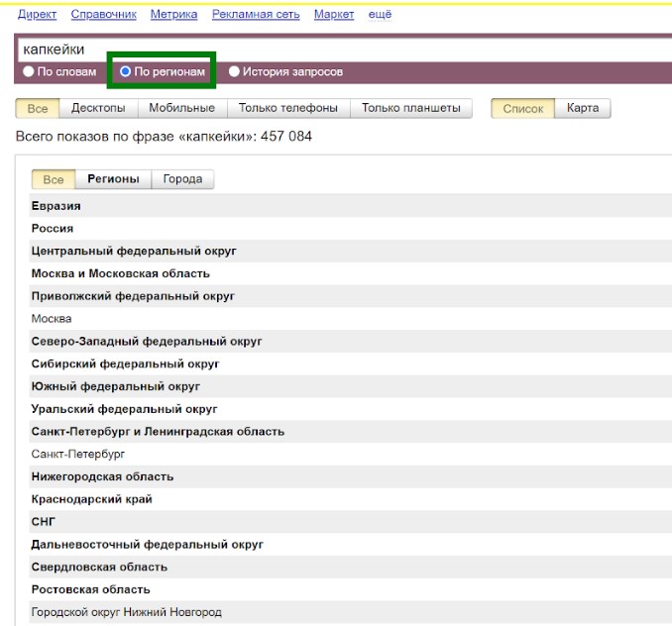
Task: Expand the ещё menu link
Action: pos(380,14)
